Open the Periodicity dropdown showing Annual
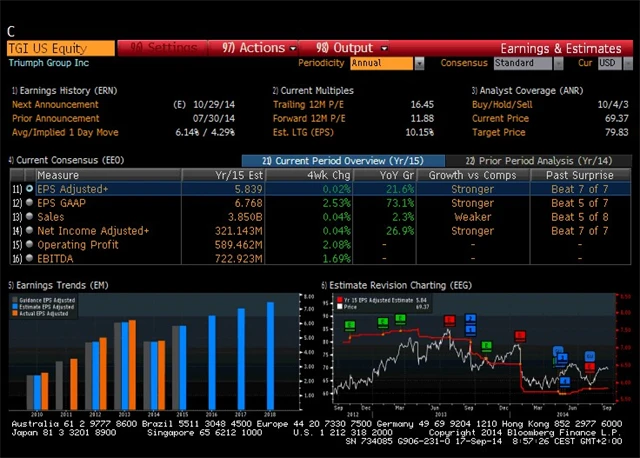 coord(385,63)
